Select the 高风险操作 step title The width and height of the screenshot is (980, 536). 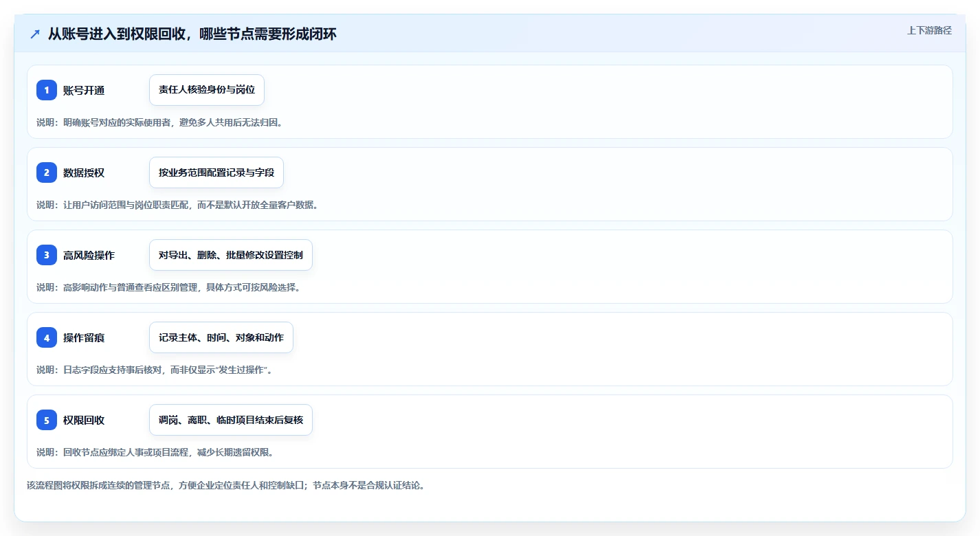tap(89, 255)
